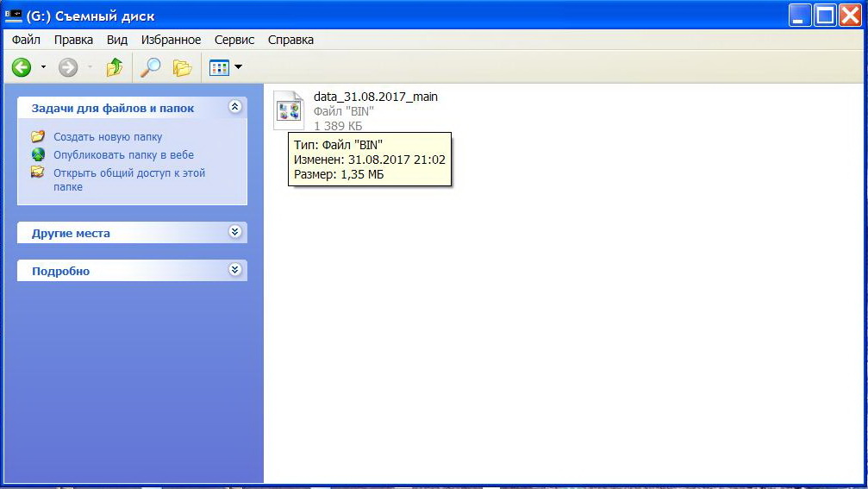This screenshot has width=868, height=489.
Task: Open the Избранное menu
Action: 171,40
